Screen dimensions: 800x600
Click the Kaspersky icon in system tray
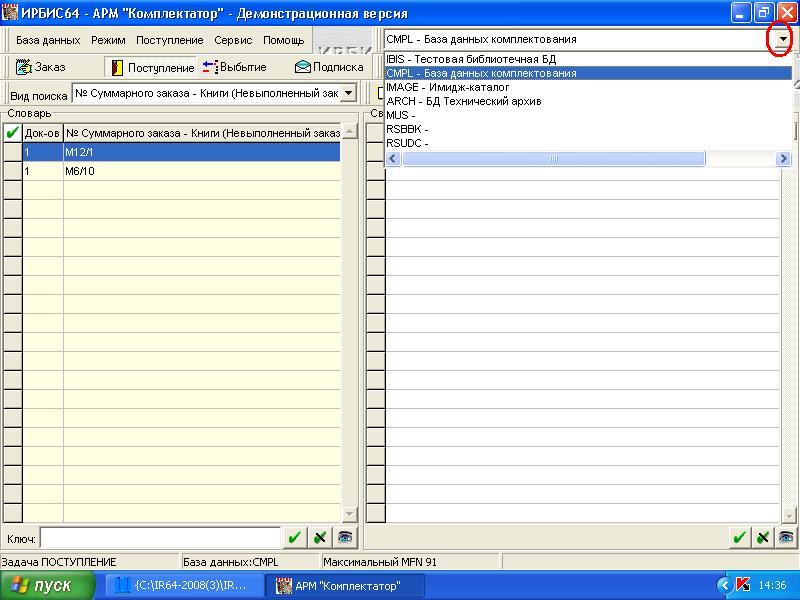pyautogui.click(x=743, y=585)
